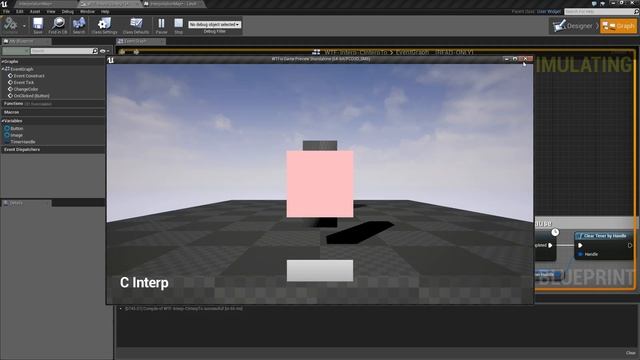Screen dimensions: 640x360
Task: Click graph navigate forward arrow
Action: point(136,52)
